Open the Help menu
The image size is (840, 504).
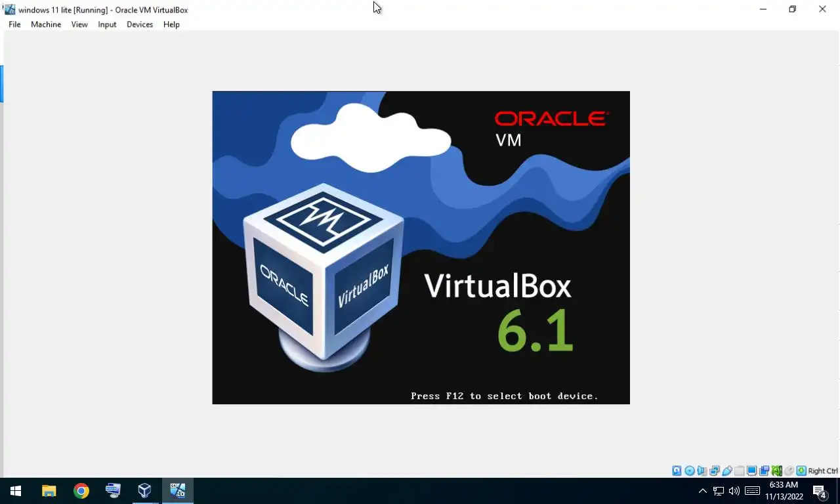click(x=171, y=24)
